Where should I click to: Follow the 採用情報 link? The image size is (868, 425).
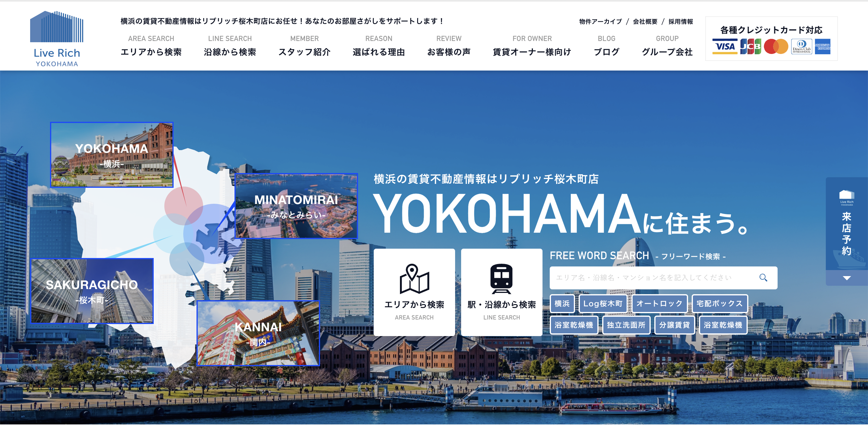(681, 22)
